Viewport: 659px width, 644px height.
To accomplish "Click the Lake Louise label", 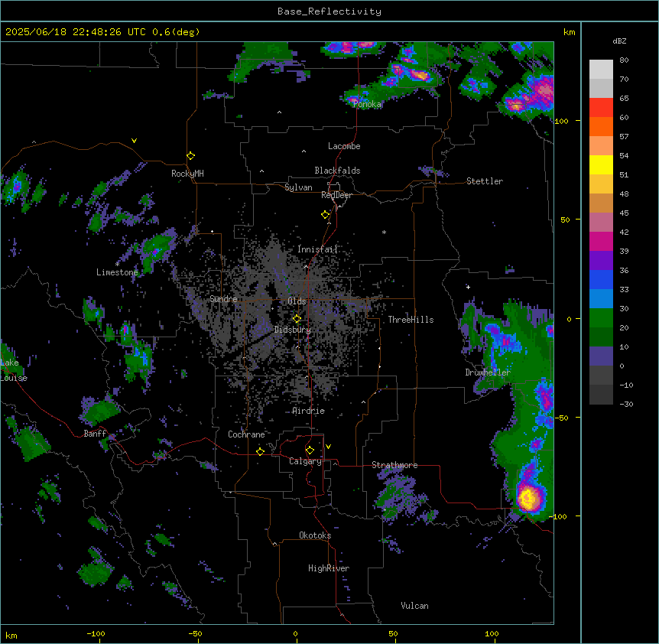I will coord(14,370).
